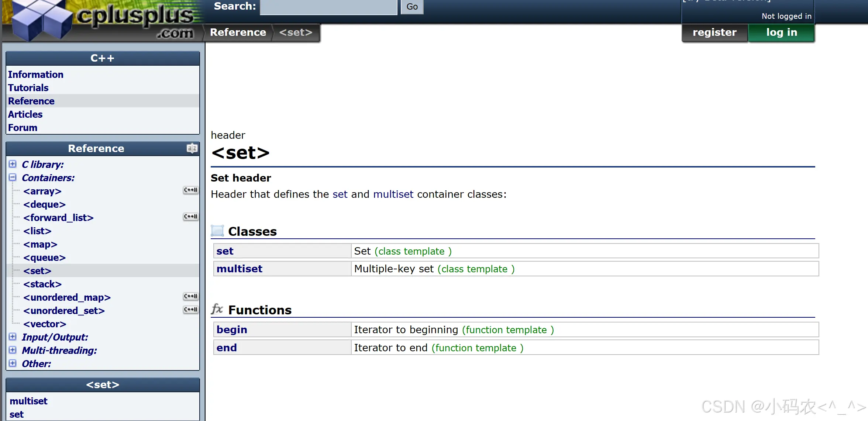Click the register button
Viewport: 868px width, 421px height.
714,31
